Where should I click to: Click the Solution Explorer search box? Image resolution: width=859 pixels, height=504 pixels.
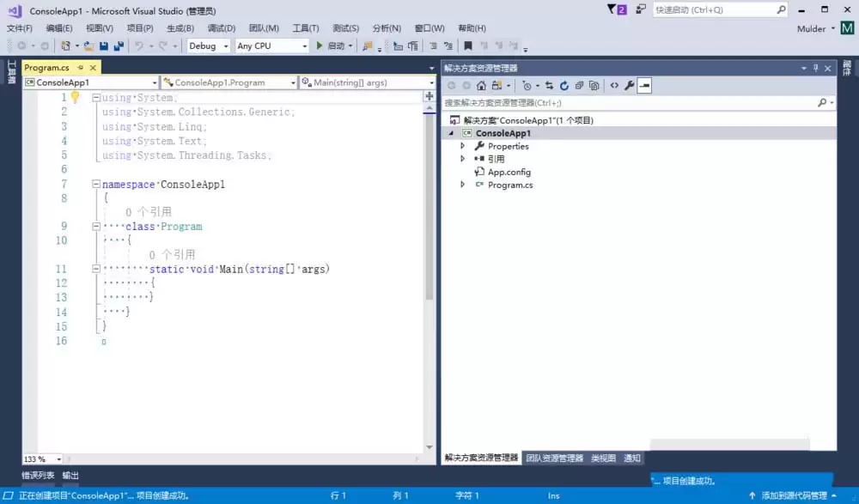(636, 101)
